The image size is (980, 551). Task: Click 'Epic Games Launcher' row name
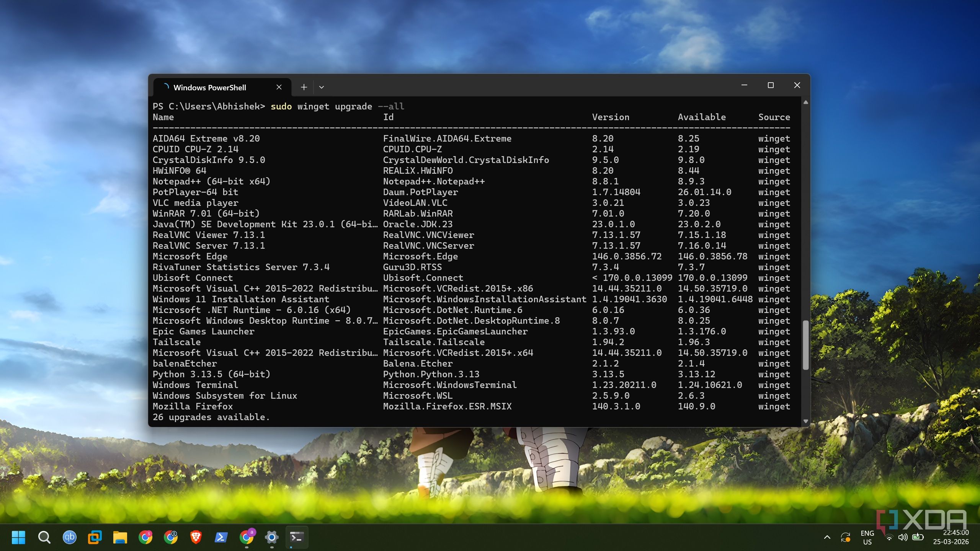[203, 331]
